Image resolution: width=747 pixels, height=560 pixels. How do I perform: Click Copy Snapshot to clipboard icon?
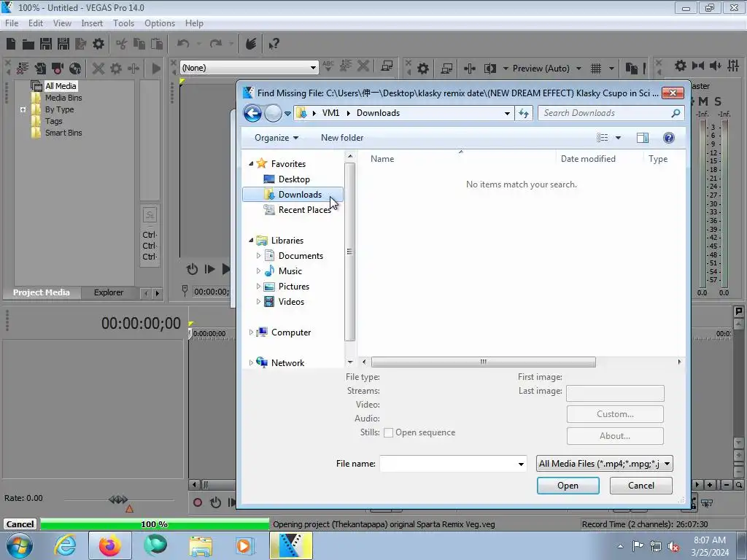point(631,69)
